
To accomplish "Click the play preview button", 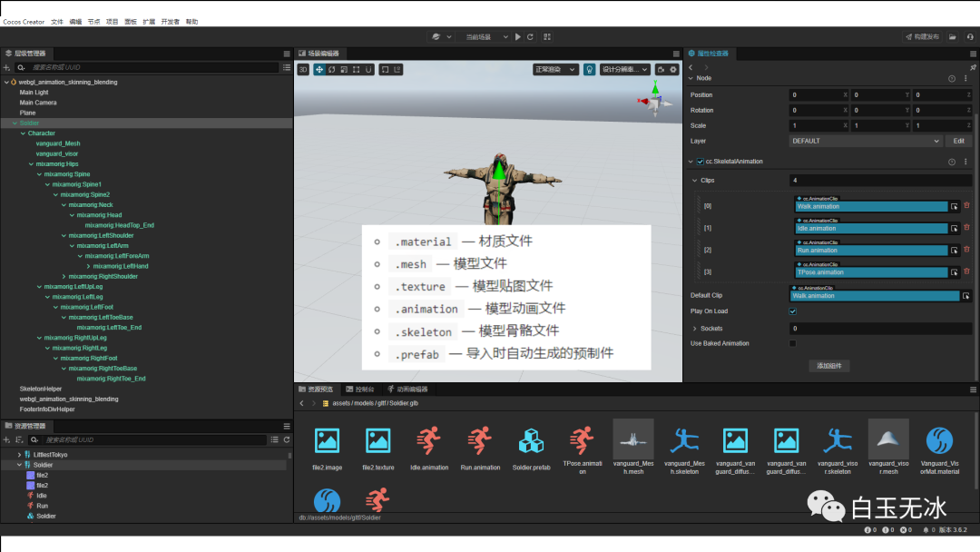I will (x=518, y=37).
